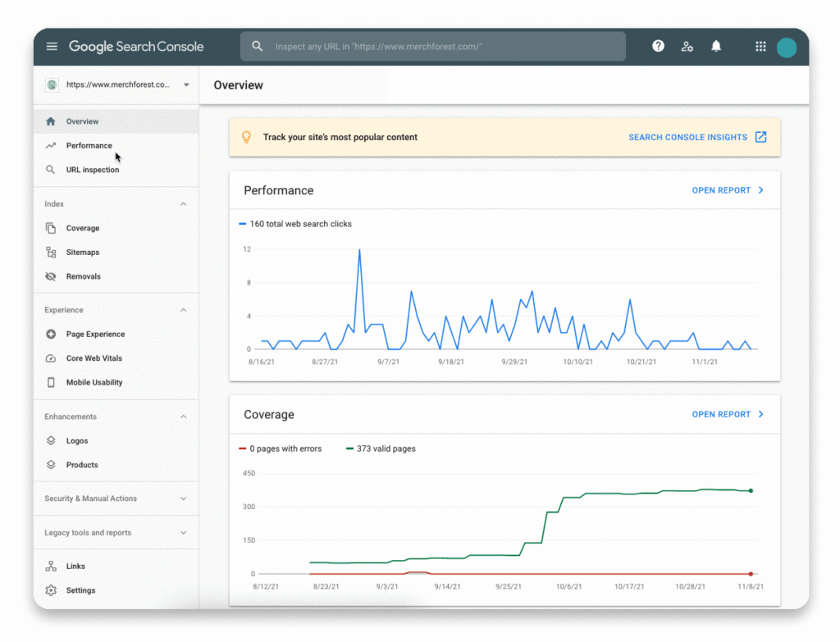
Task: Click the lightbulb tip icon
Action: [246, 137]
